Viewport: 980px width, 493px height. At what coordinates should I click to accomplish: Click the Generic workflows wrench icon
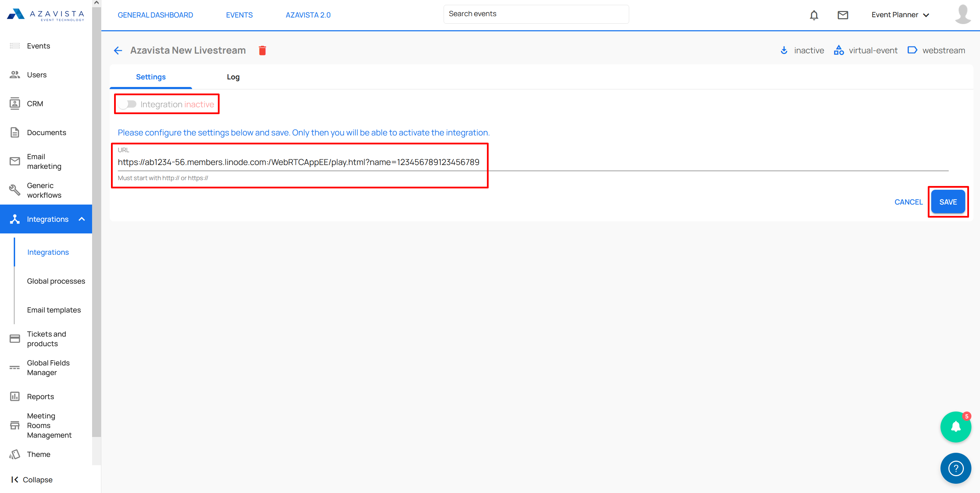(x=14, y=190)
